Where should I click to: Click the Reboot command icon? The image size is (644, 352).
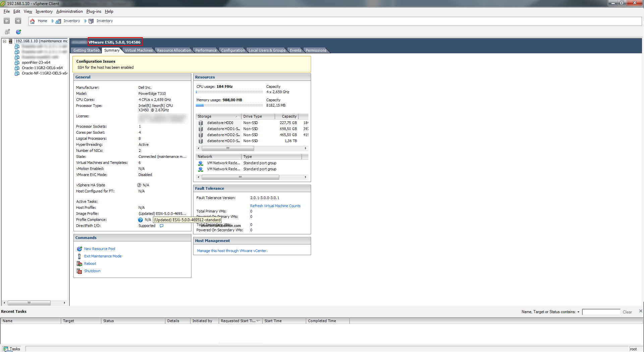click(79, 264)
